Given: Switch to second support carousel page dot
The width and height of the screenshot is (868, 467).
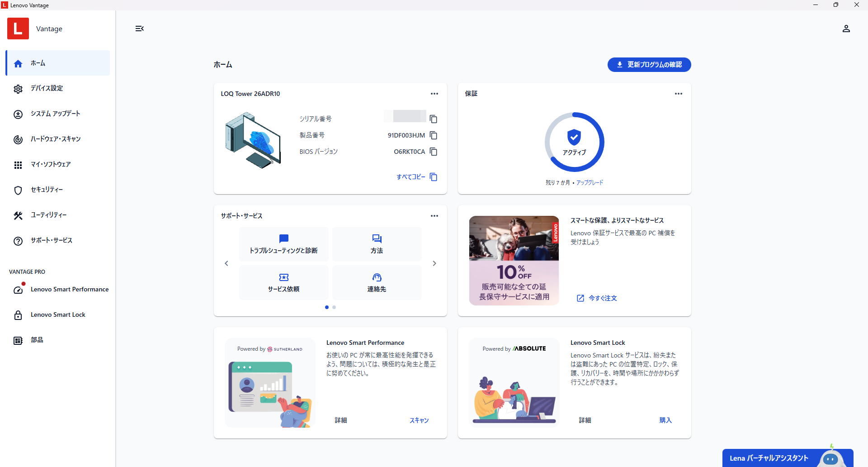Looking at the screenshot, I should 334,307.
